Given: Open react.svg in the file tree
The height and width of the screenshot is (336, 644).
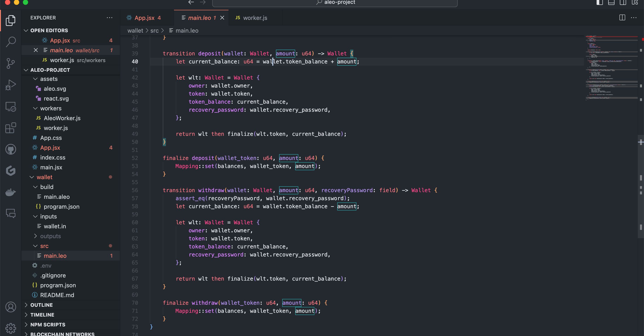Looking at the screenshot, I should [71, 99].
